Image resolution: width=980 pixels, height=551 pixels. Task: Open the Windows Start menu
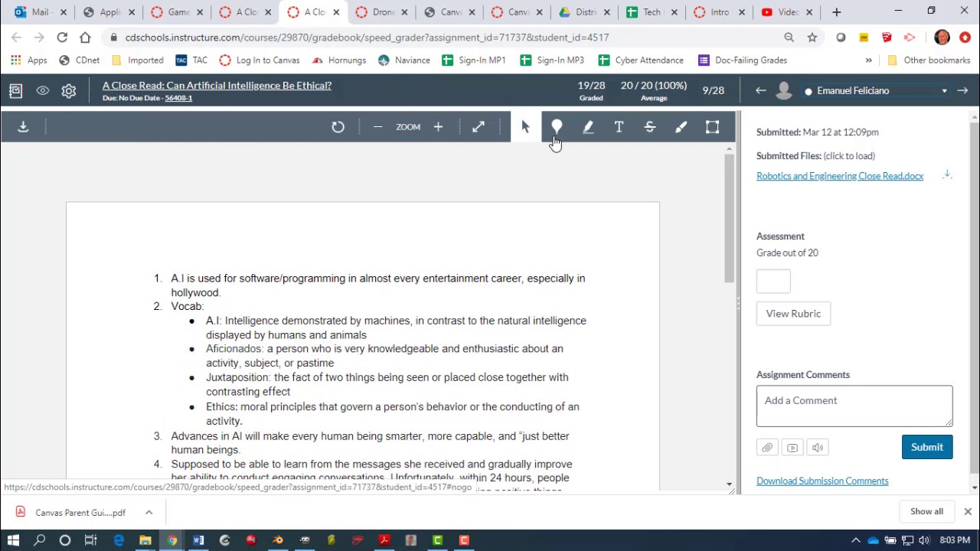pos(13,540)
